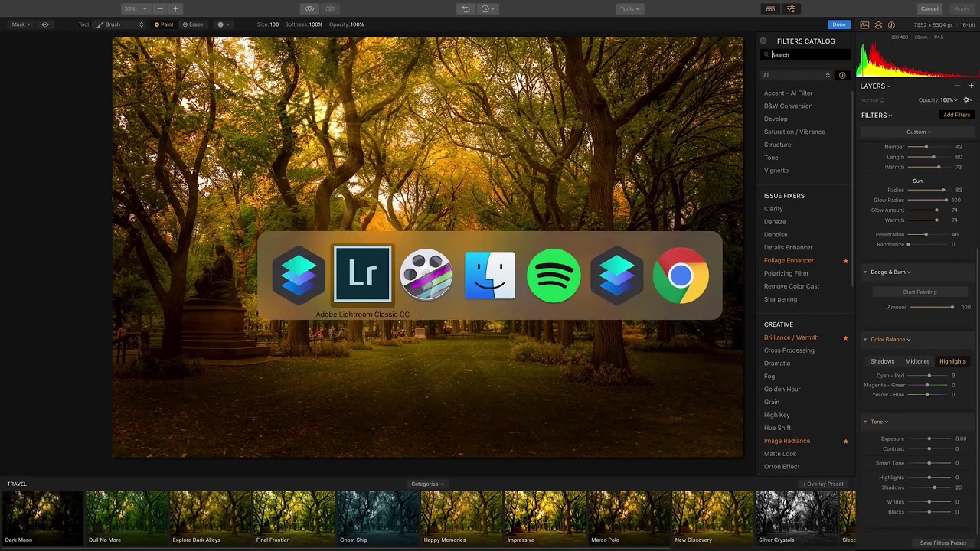Switch to Finder in the app switcher
Viewport: 980px width, 551px height.
[x=490, y=275]
